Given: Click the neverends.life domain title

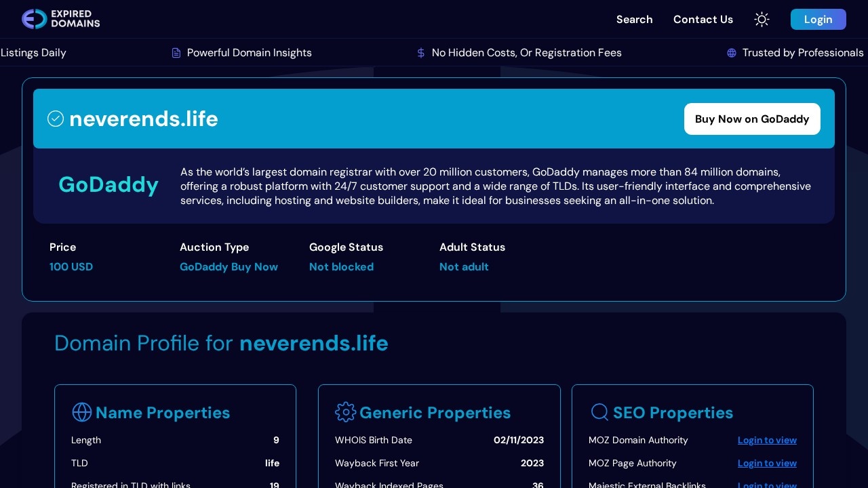Looking at the screenshot, I should click(x=144, y=119).
